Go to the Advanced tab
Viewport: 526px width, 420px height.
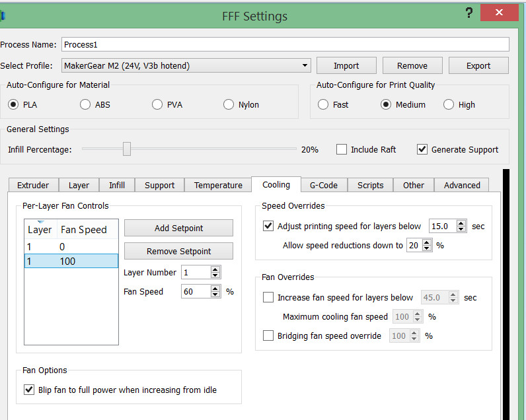[462, 185]
